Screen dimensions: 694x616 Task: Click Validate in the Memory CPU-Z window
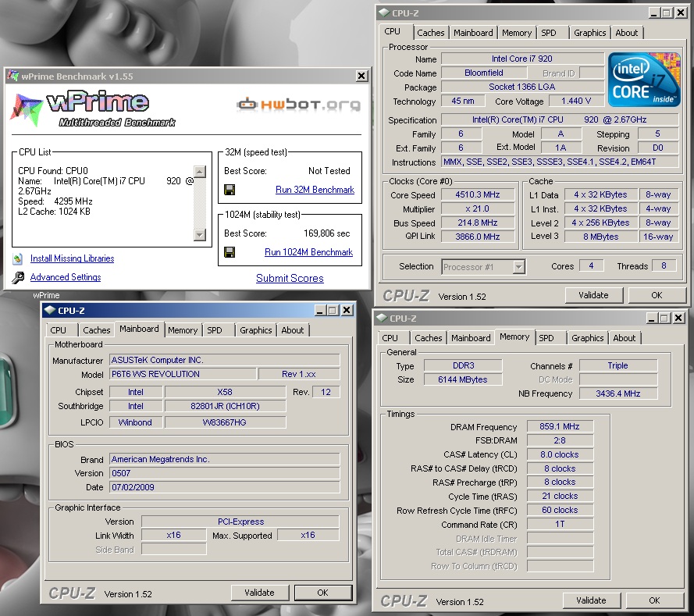(592, 600)
